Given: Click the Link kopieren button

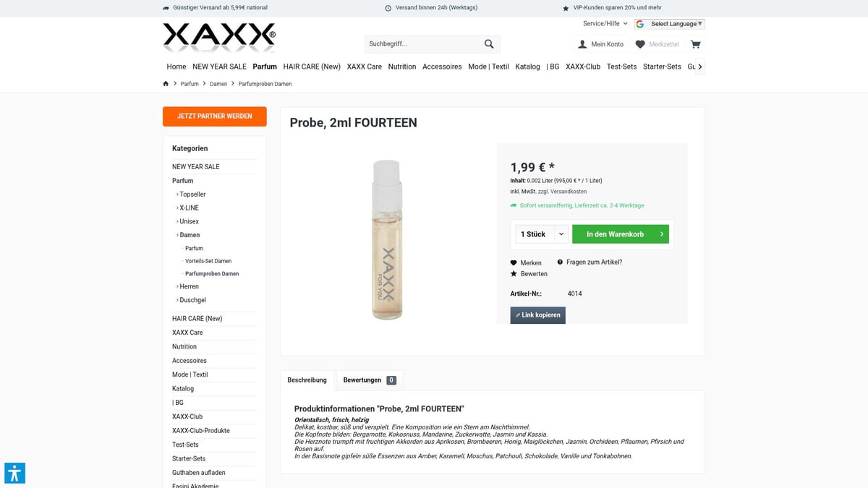Looking at the screenshot, I should tap(537, 314).
